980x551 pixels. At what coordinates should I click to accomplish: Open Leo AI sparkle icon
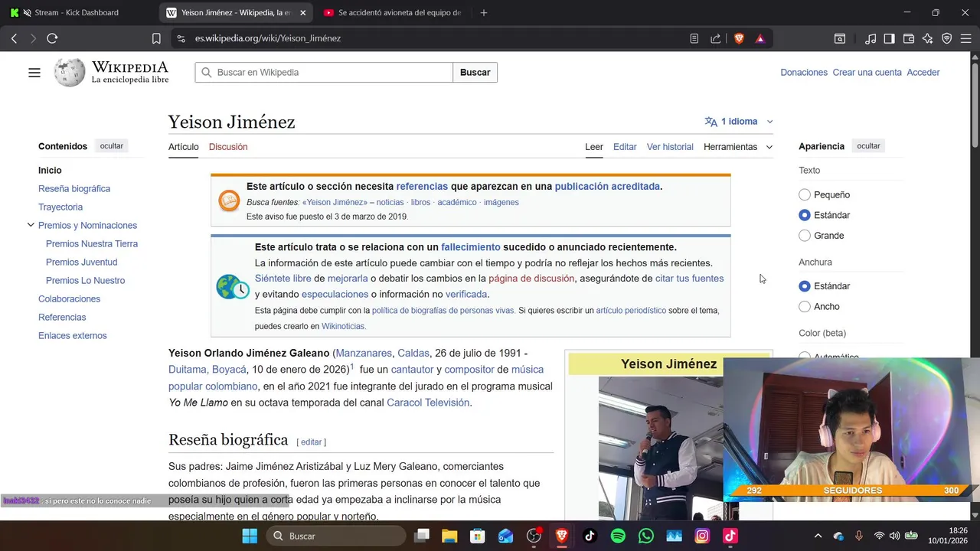pyautogui.click(x=928, y=38)
